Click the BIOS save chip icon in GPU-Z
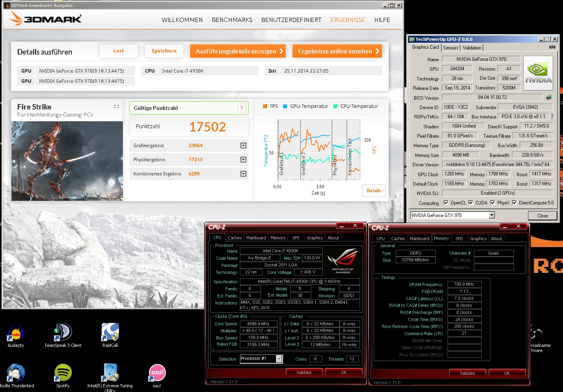563x392 pixels. pyautogui.click(x=549, y=97)
